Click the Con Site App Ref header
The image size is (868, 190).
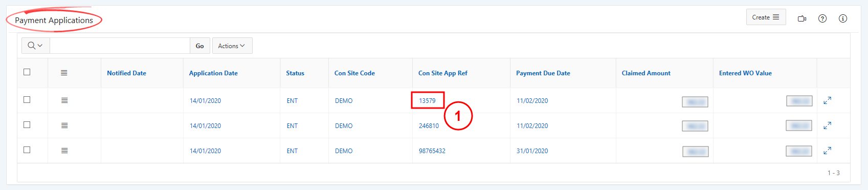click(443, 73)
